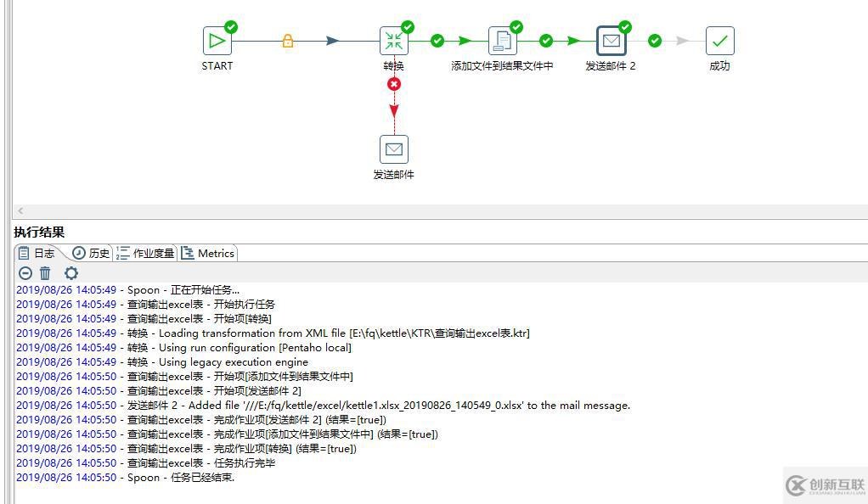Click the 成功 label text
This screenshot has width=868, height=504.
[x=719, y=66]
